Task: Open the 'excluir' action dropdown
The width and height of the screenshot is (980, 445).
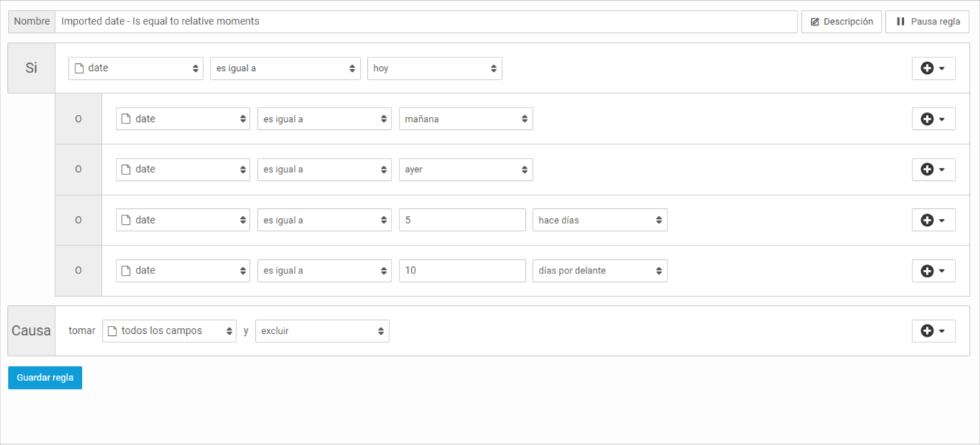Action: click(323, 331)
